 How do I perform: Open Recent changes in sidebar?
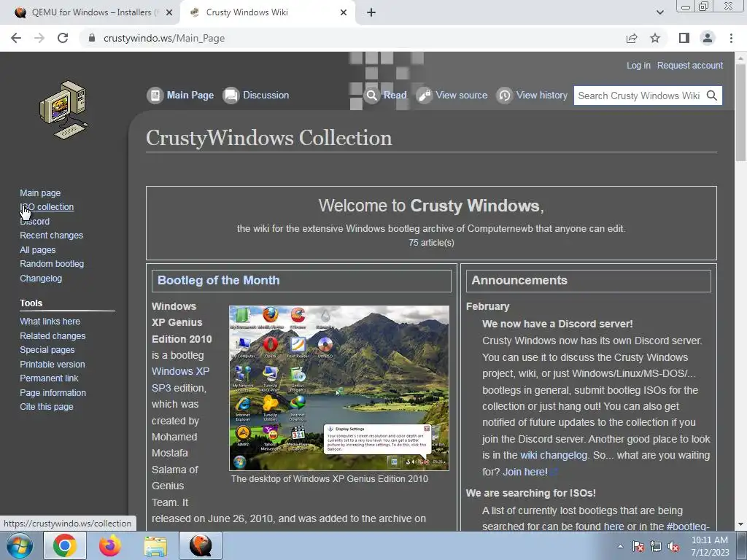tap(52, 236)
